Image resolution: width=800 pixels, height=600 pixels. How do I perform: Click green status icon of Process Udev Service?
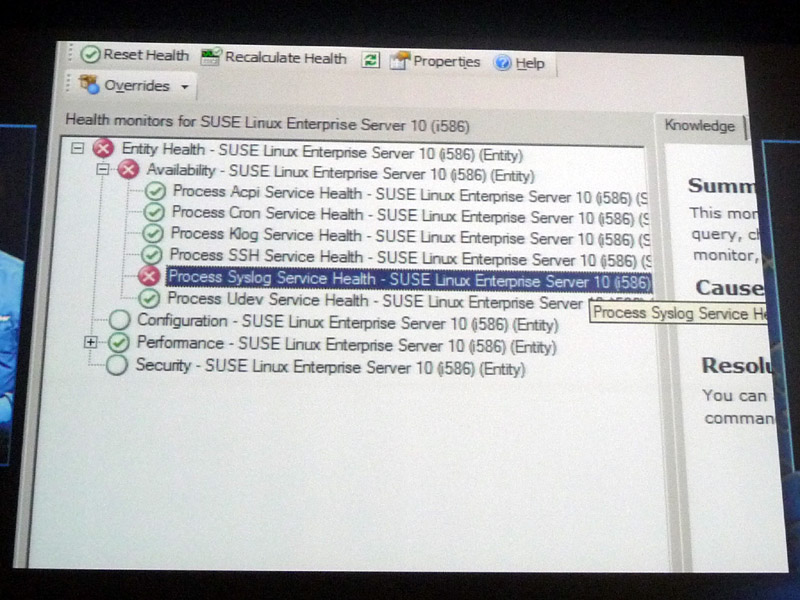point(149,298)
